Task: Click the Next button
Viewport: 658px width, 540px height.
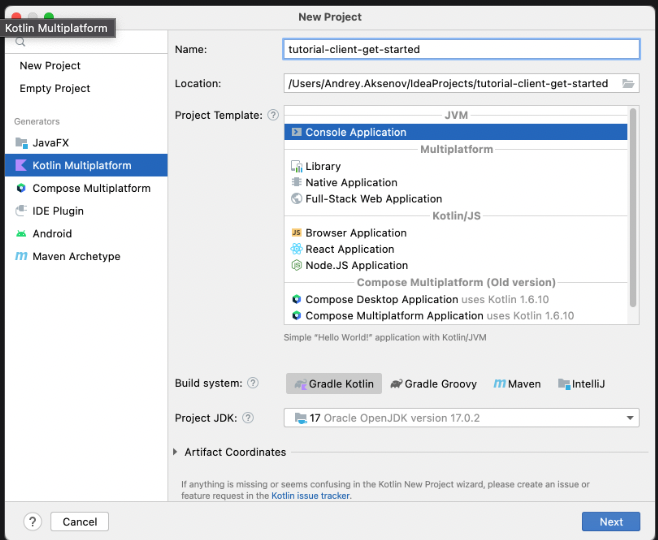Action: pos(611,522)
